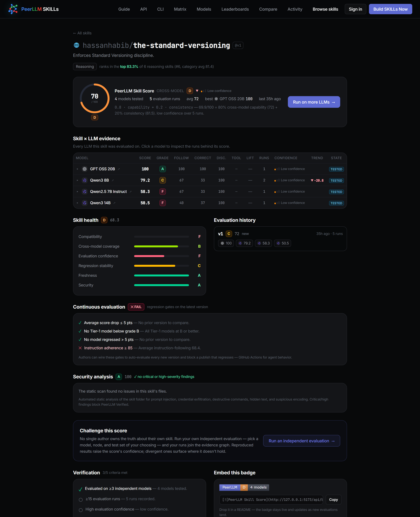
Task: Go back via All skills link
Action: click(x=82, y=33)
